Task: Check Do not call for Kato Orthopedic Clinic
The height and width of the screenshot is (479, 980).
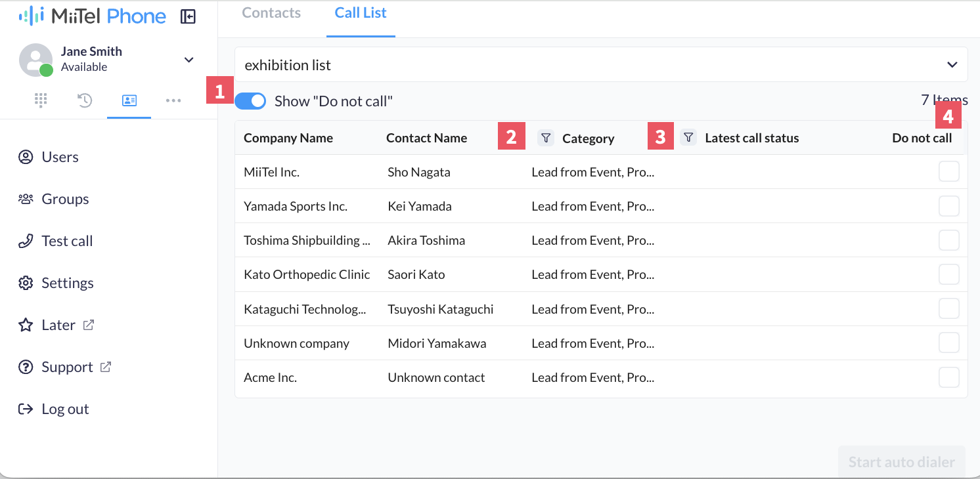Action: (948, 274)
